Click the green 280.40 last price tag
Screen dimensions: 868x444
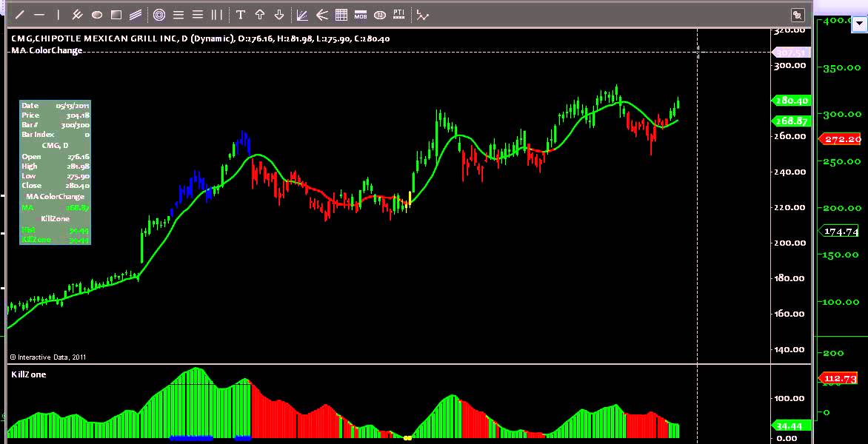point(791,101)
